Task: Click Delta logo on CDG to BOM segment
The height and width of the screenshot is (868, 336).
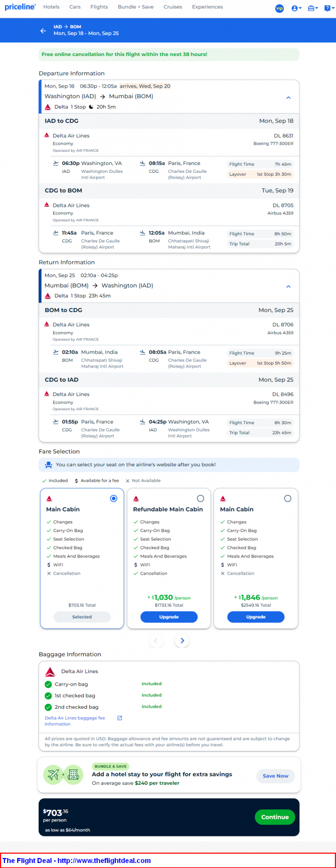Action: coord(47,205)
